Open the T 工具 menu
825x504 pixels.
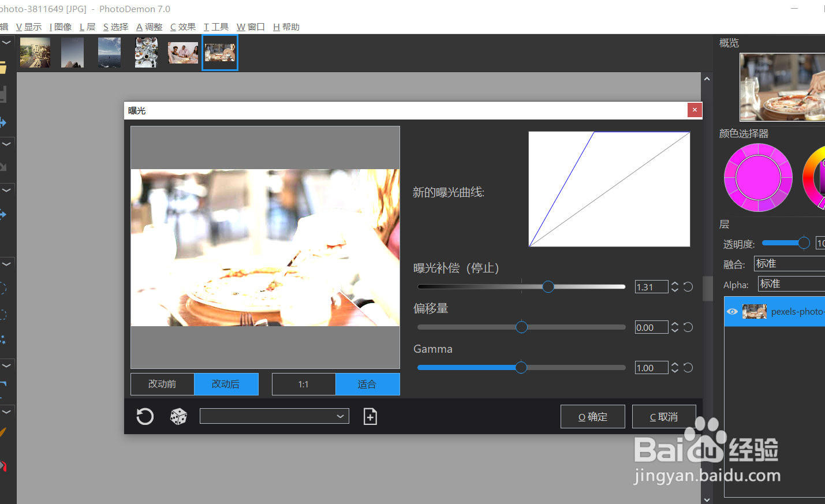216,27
